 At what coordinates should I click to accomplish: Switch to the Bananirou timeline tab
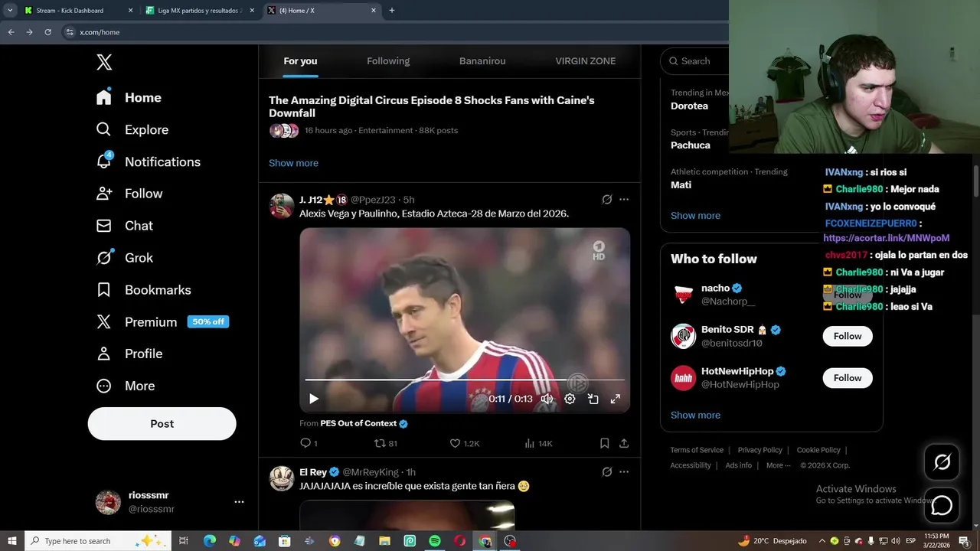(x=482, y=61)
